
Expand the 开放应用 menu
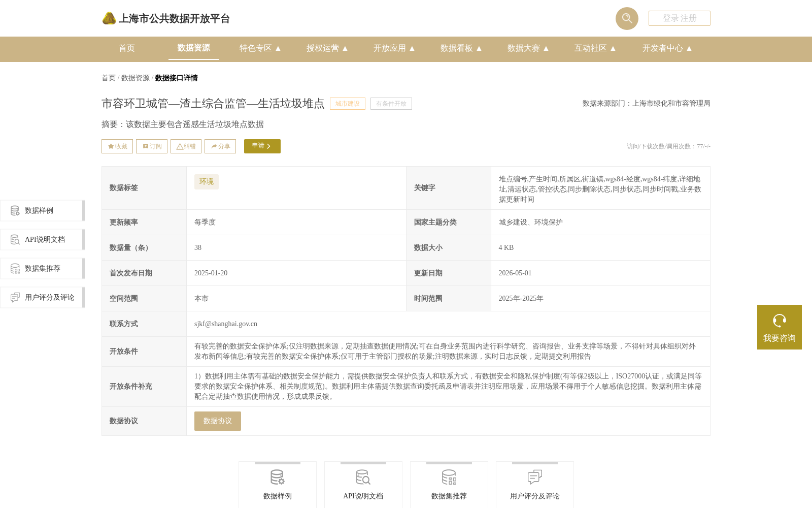(x=394, y=48)
